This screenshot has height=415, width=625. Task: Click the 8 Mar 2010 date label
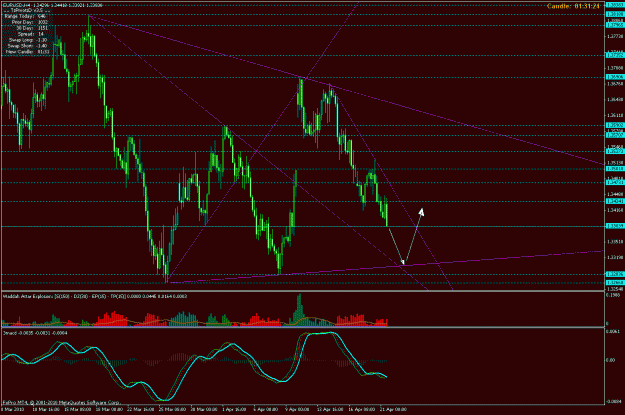tap(12, 409)
